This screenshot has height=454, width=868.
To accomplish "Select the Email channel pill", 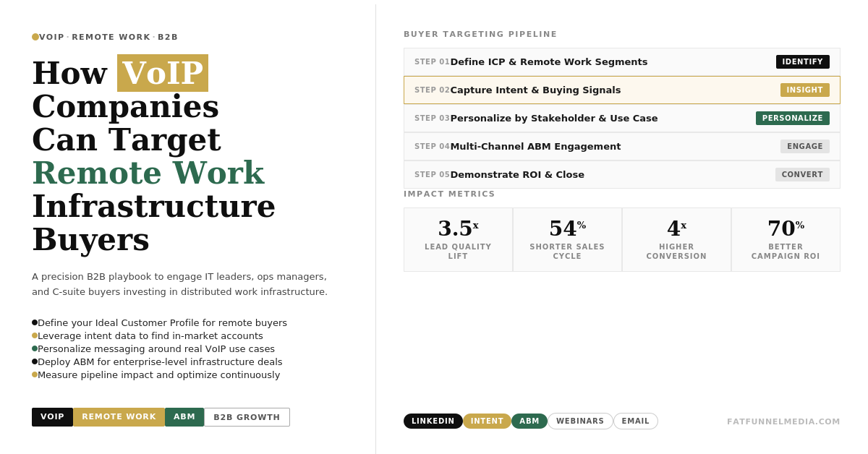I will (635, 421).
